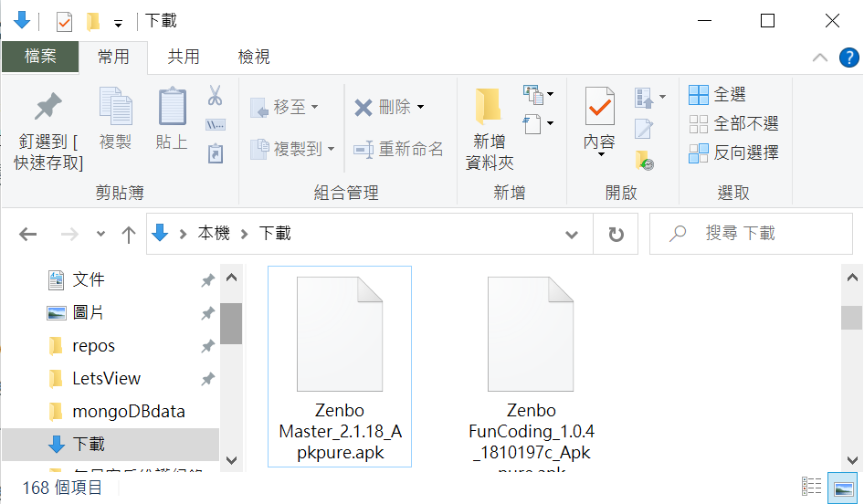Image resolution: width=864 pixels, height=504 pixels.
Task: Click the pin icon next to repos
Action: (x=207, y=346)
